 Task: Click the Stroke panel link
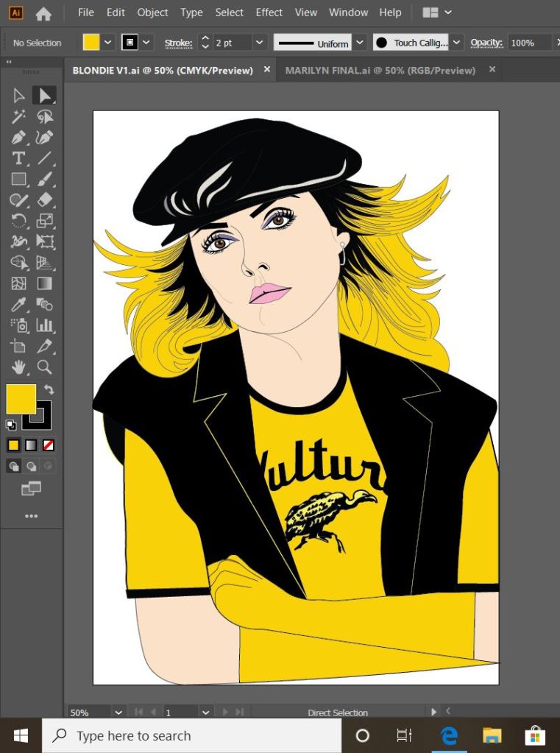178,43
